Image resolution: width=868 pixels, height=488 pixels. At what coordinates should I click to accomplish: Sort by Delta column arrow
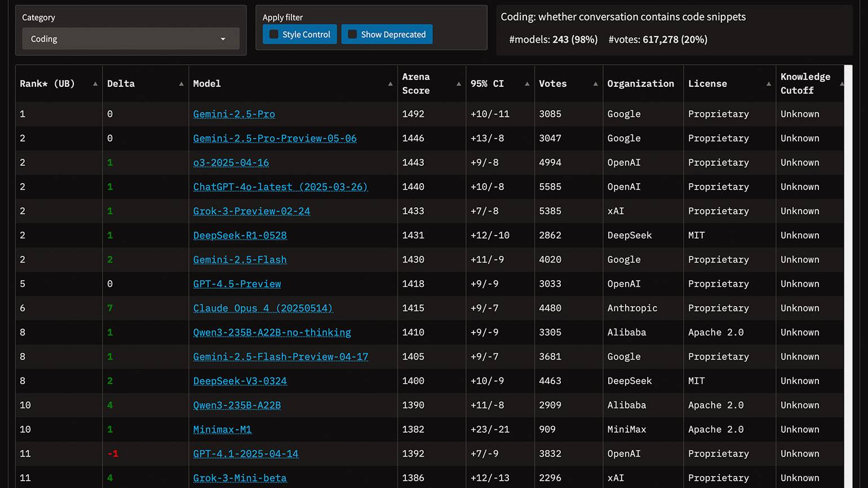181,84
